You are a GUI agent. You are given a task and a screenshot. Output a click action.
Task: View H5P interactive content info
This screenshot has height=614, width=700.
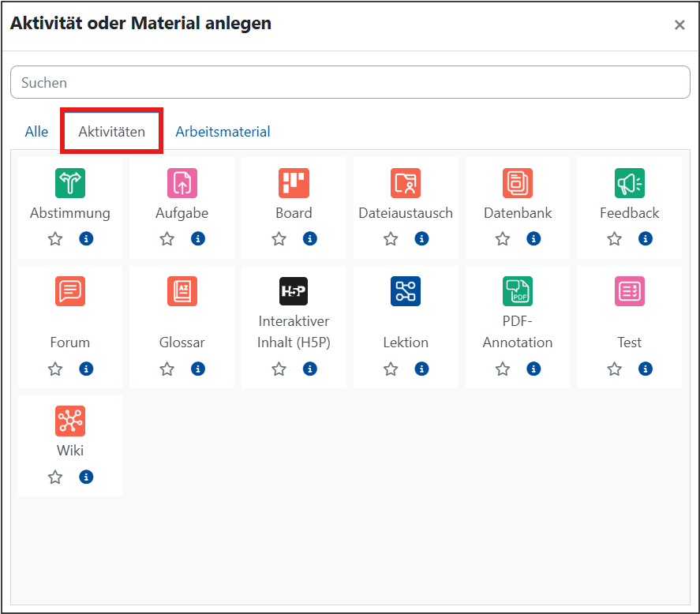pyautogui.click(x=310, y=369)
